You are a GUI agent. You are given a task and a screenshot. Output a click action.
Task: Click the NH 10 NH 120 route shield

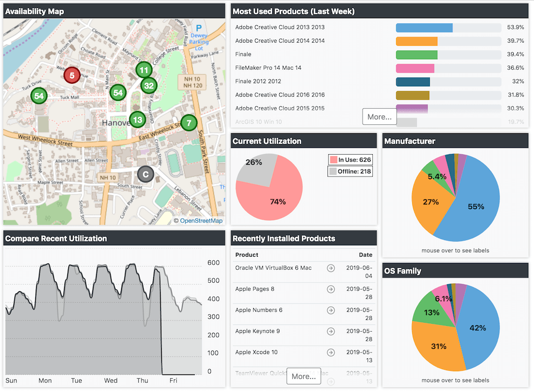[x=192, y=82]
